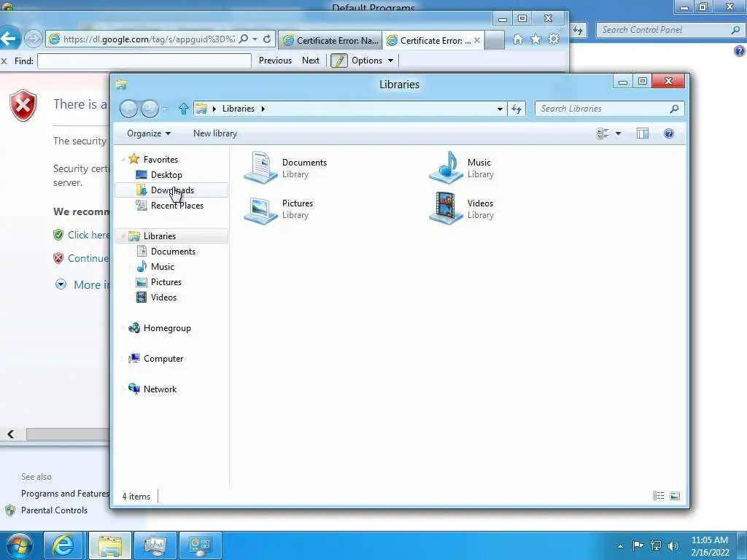
Task: Open the taskbar clock and date
Action: coord(709,546)
